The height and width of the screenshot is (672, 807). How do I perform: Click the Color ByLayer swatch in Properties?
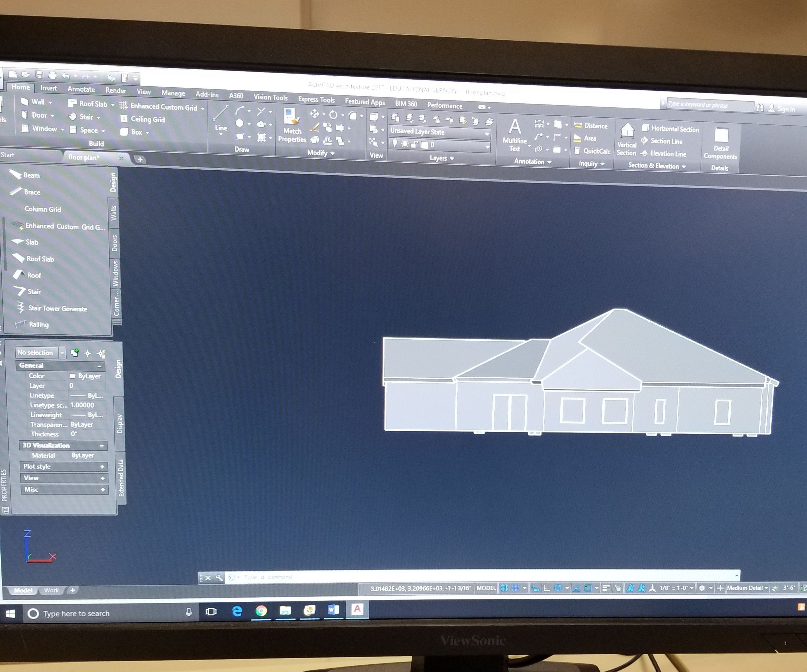(72, 376)
